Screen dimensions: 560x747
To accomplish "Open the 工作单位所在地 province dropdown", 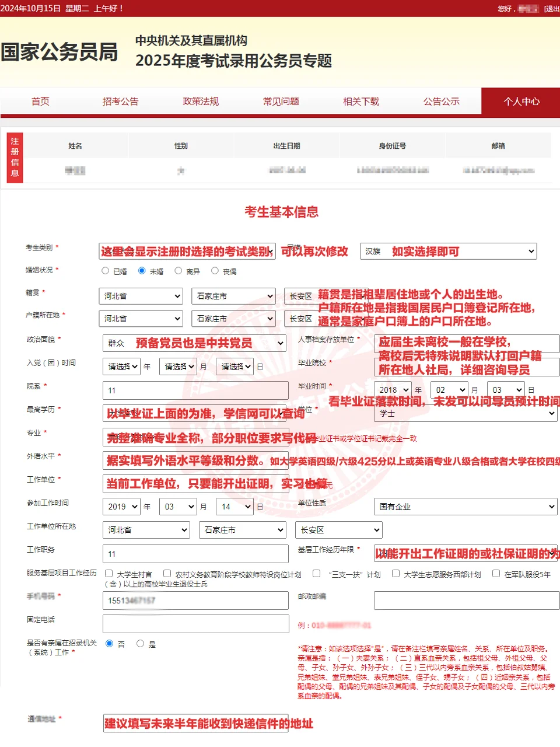I will [x=146, y=530].
